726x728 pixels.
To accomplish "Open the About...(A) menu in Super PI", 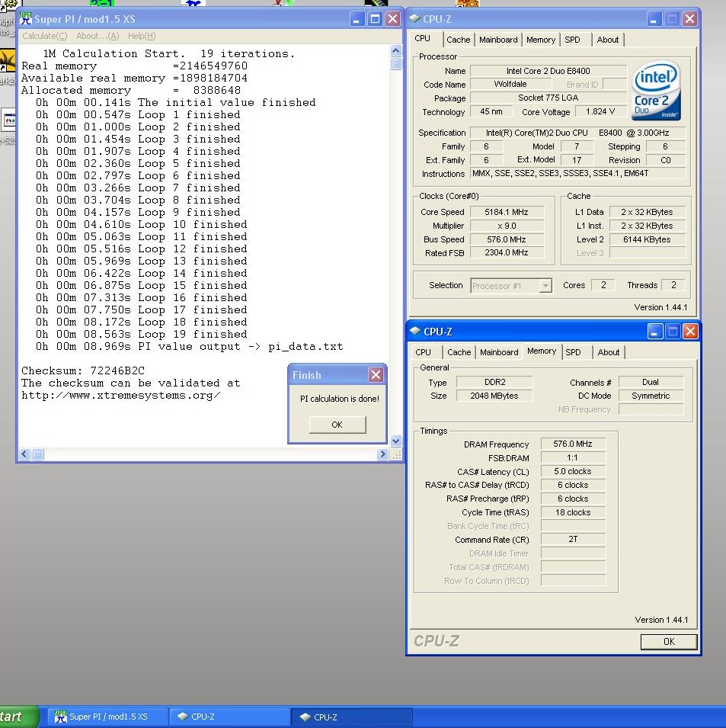I will [x=98, y=37].
